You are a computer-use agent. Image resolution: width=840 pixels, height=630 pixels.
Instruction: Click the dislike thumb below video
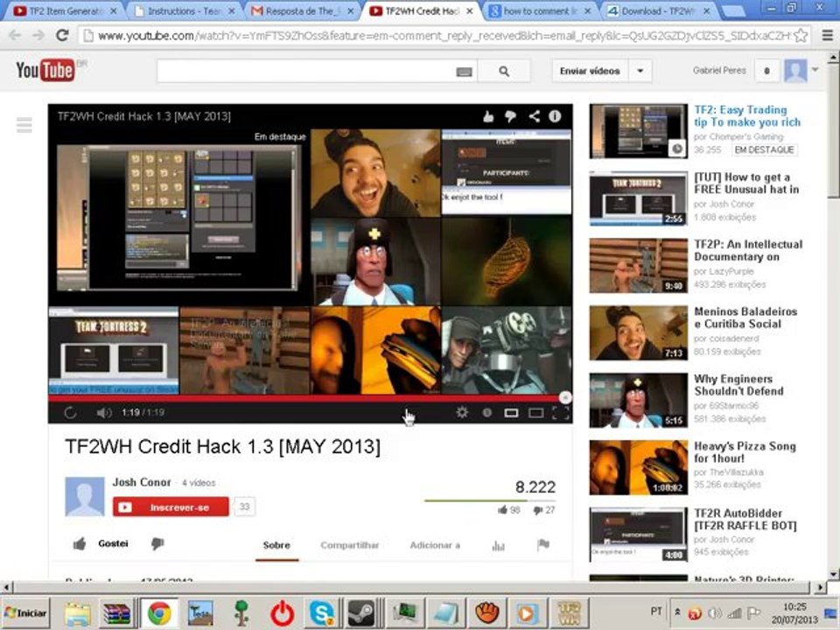(157, 543)
